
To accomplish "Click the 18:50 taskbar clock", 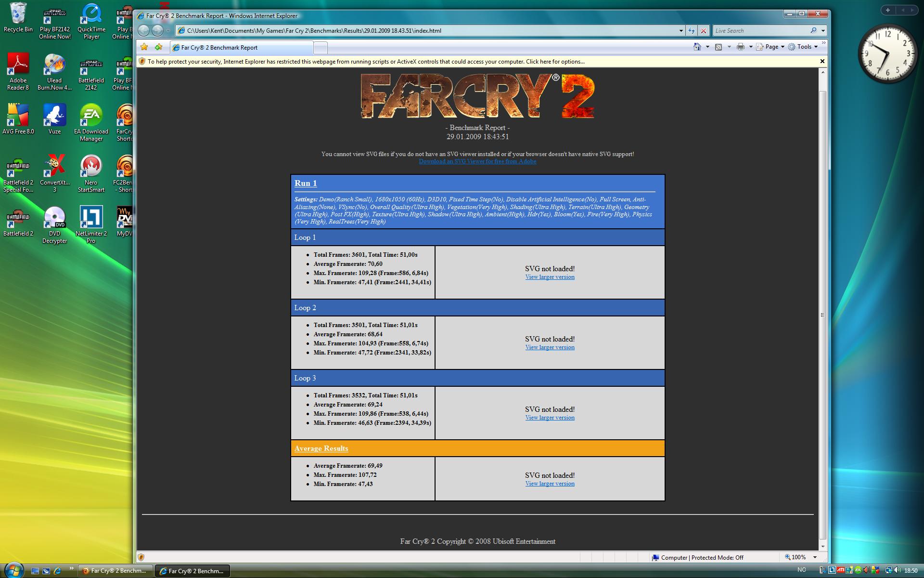I will pyautogui.click(x=911, y=570).
